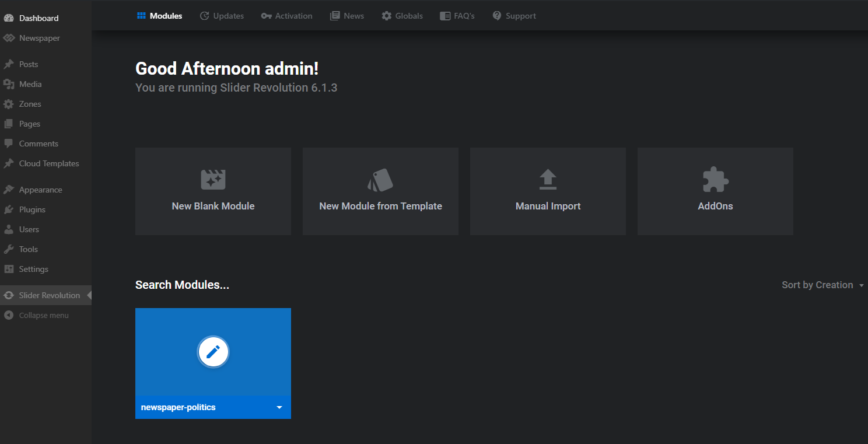Screen dimensions: 868x444
Task: Expand the newspaper-politics module options arrow
Action: (279, 407)
